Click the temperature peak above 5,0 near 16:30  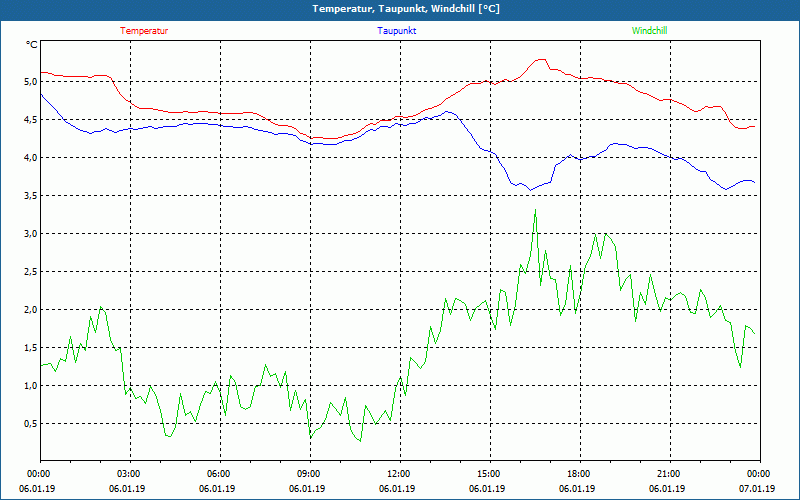542,60
